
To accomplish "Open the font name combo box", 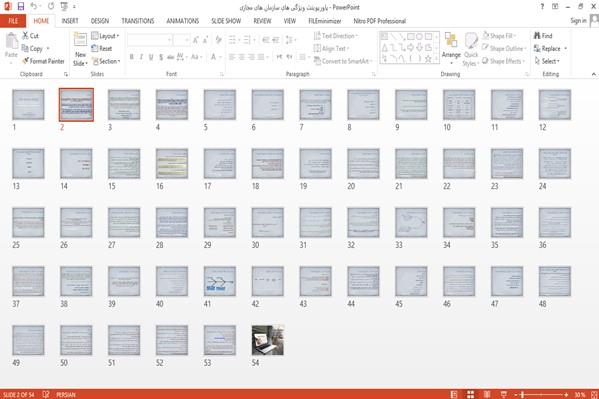I will click(x=149, y=40).
